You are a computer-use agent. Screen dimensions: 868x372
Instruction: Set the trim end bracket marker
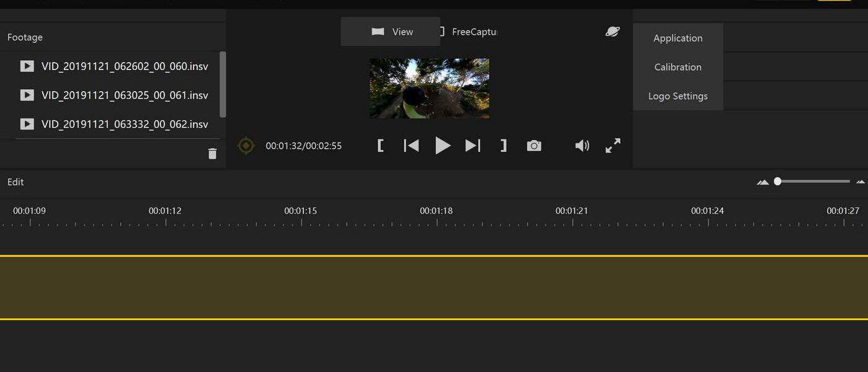503,146
